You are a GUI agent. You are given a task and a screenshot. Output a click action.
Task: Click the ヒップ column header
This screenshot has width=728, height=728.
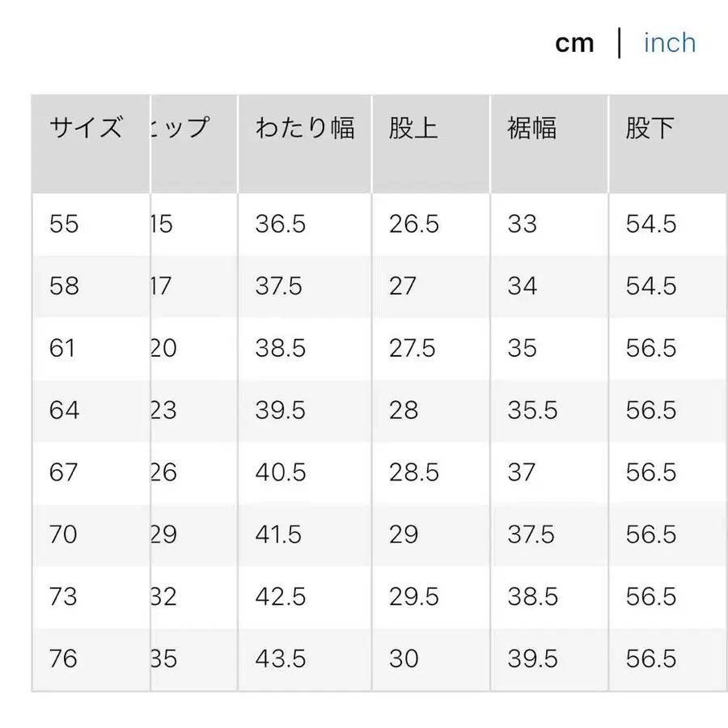point(186,126)
